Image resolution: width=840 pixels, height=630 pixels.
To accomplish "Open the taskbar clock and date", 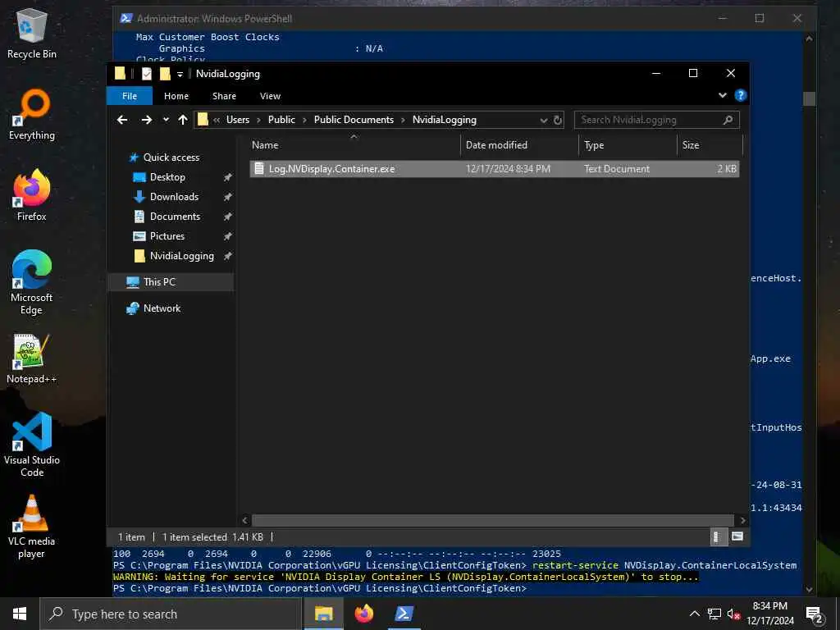I will point(769,614).
